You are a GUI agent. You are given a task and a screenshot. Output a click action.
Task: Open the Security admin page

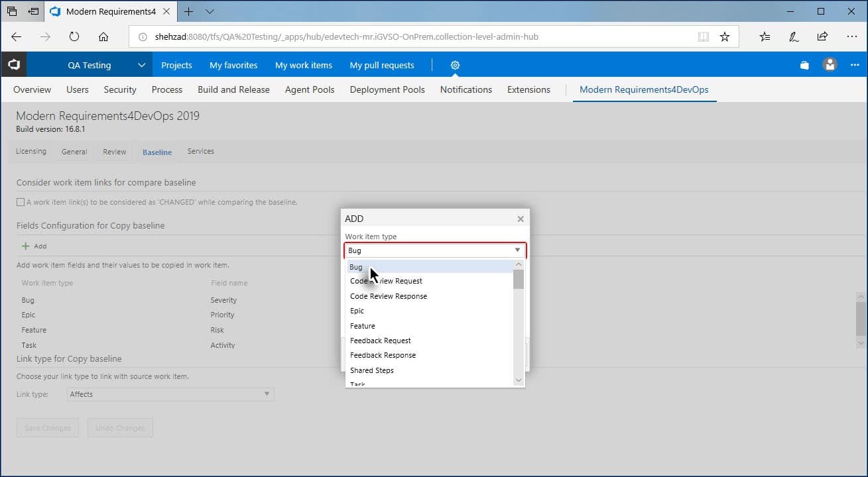[x=120, y=89]
